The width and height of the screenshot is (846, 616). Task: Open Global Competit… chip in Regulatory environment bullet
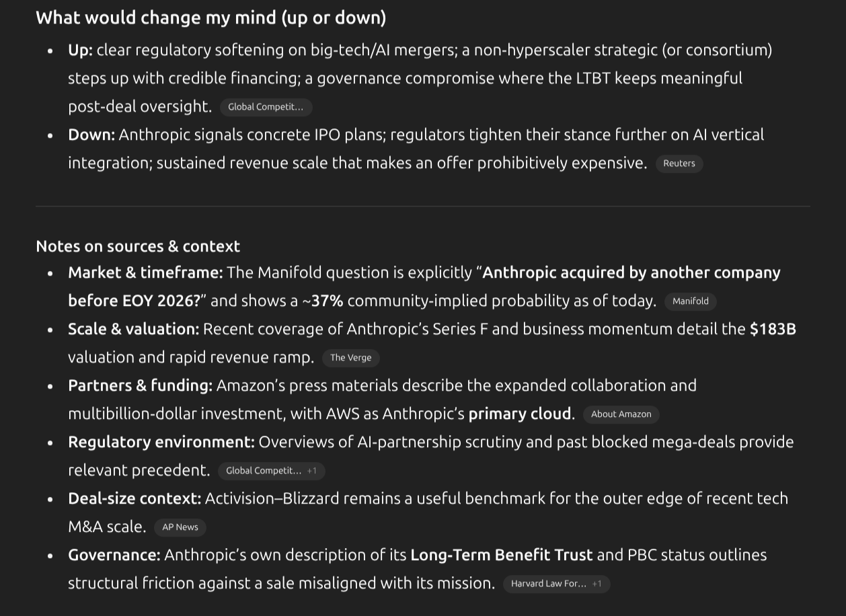coord(263,471)
